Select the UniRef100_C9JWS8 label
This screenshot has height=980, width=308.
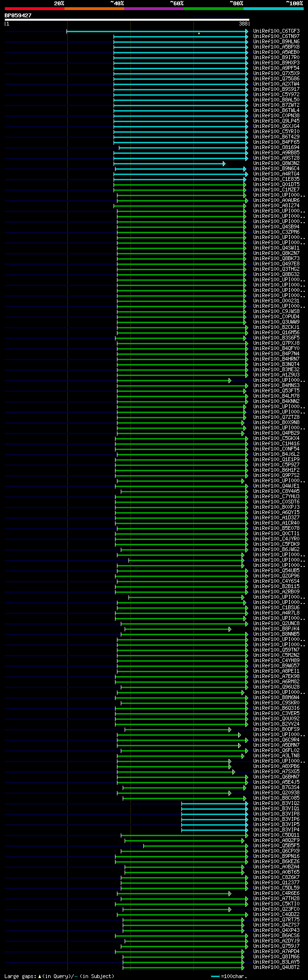[x=276, y=312]
